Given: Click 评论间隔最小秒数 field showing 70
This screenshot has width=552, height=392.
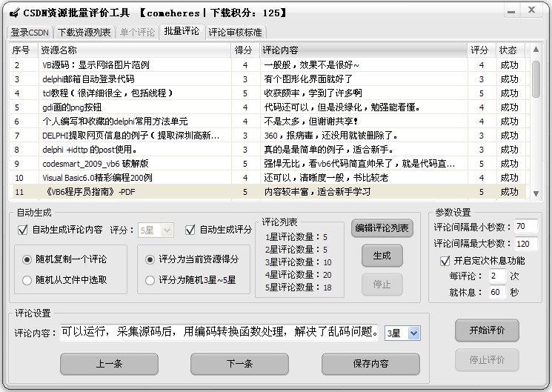Looking at the screenshot, I should [526, 227].
